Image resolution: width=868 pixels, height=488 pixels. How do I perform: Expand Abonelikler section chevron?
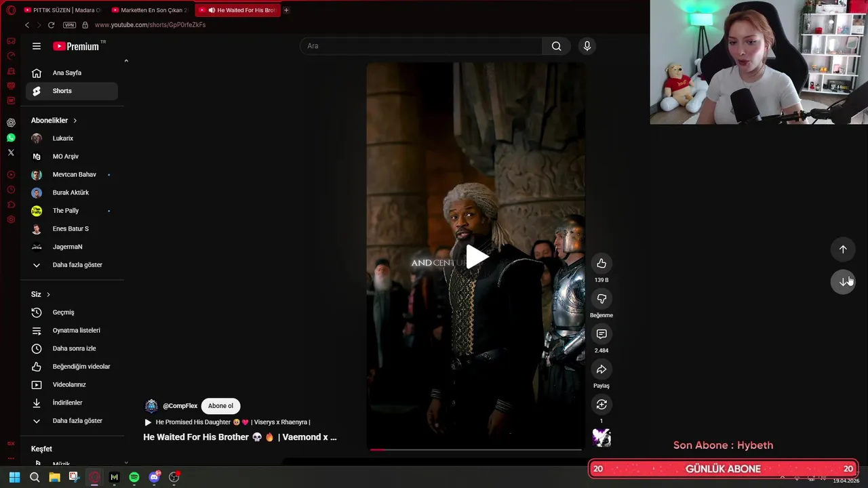(x=75, y=121)
